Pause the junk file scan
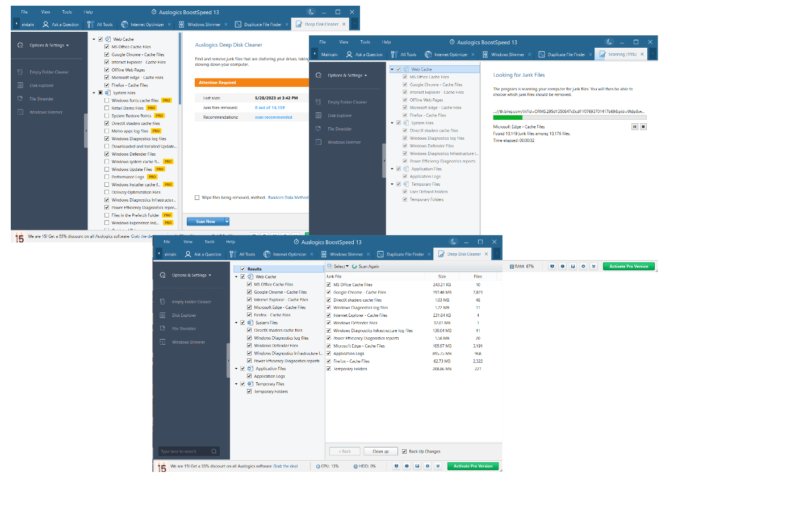Image resolution: width=812 pixels, height=531 pixels. point(634,127)
